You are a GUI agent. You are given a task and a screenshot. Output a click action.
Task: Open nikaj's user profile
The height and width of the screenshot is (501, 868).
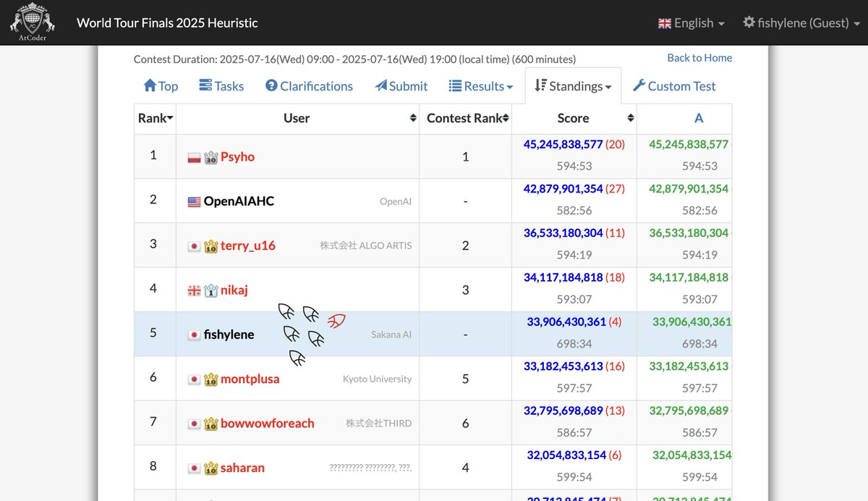234,290
